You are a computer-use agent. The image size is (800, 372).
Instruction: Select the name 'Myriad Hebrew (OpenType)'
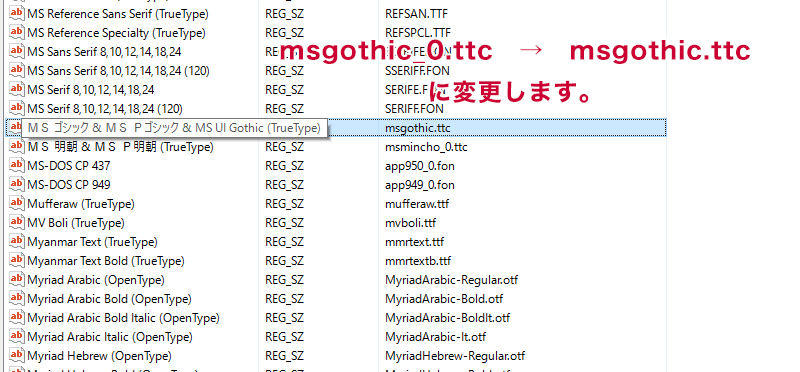pyautogui.click(x=99, y=356)
